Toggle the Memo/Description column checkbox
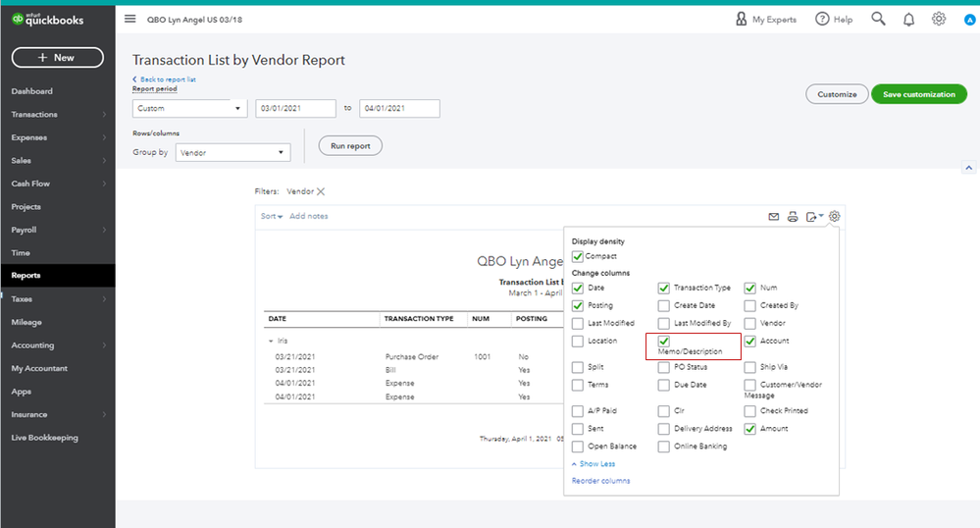Image resolution: width=980 pixels, height=528 pixels. 664,341
